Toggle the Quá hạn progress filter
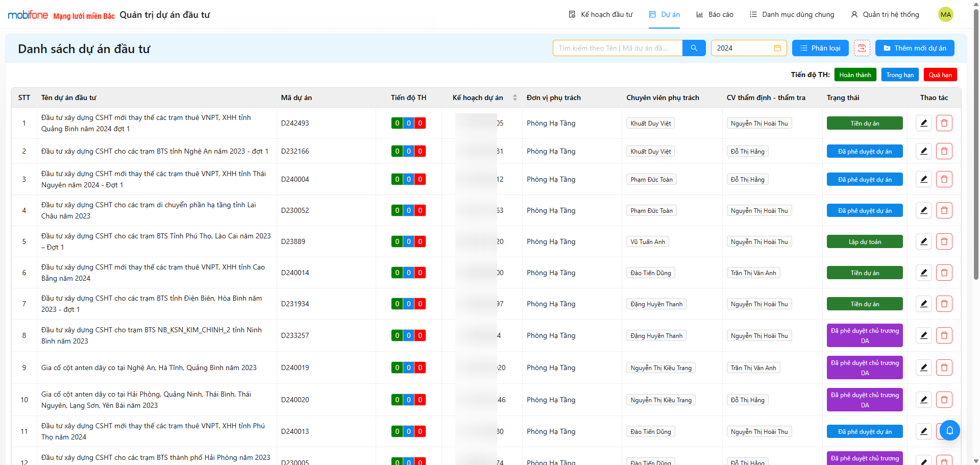The image size is (980, 465). [x=940, y=75]
